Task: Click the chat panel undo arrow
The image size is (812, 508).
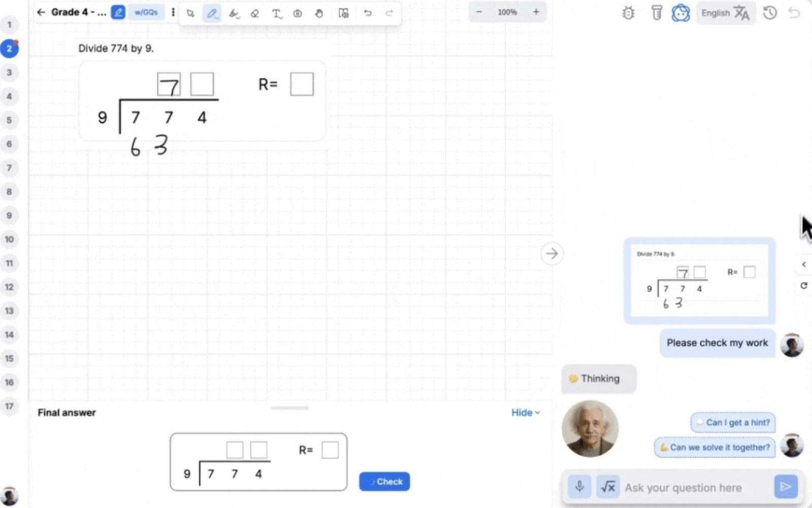Action: 794,13
